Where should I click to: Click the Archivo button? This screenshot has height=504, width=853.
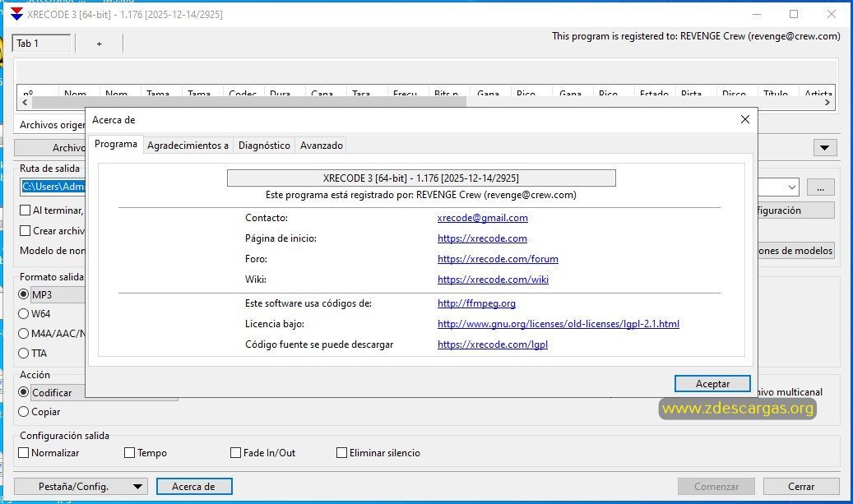tap(50, 147)
